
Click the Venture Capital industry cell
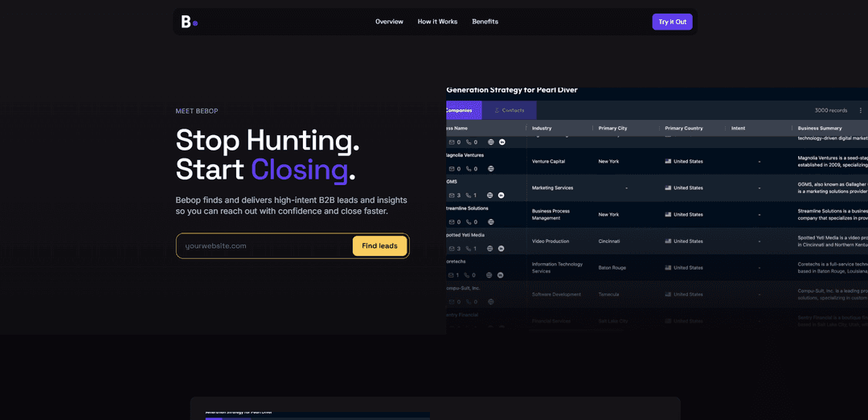(549, 161)
